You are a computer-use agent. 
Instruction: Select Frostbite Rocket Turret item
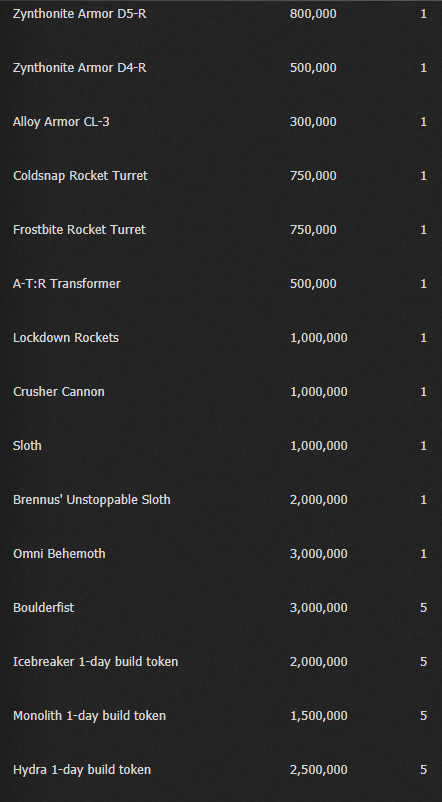(x=79, y=230)
